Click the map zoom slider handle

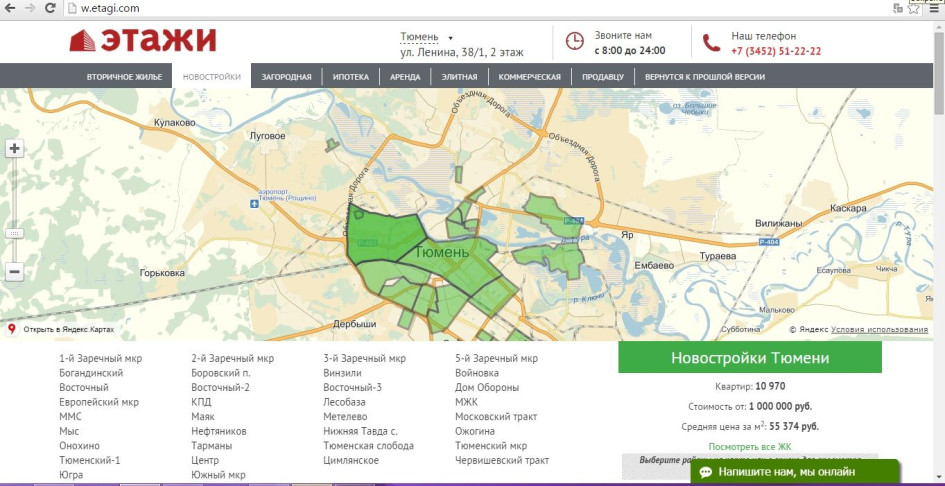[x=14, y=233]
